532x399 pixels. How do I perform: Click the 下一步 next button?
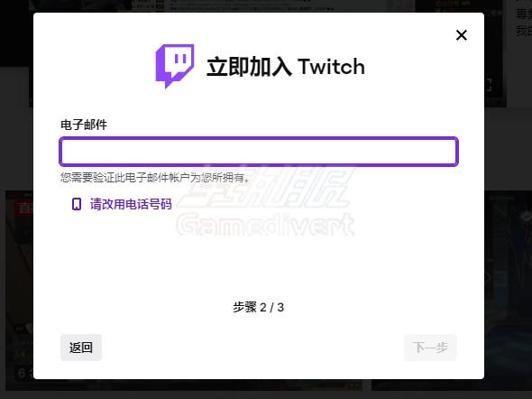[x=430, y=348]
